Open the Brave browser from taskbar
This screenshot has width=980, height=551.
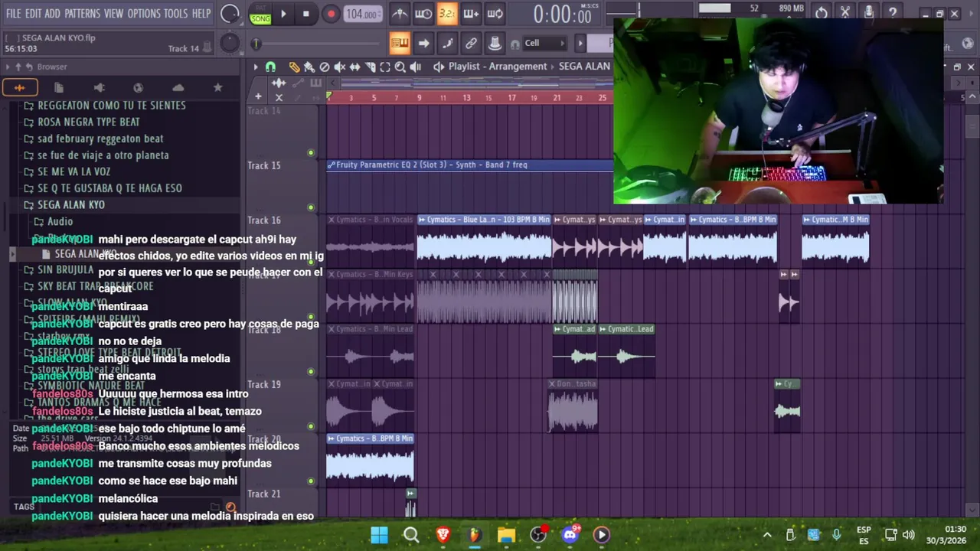443,535
